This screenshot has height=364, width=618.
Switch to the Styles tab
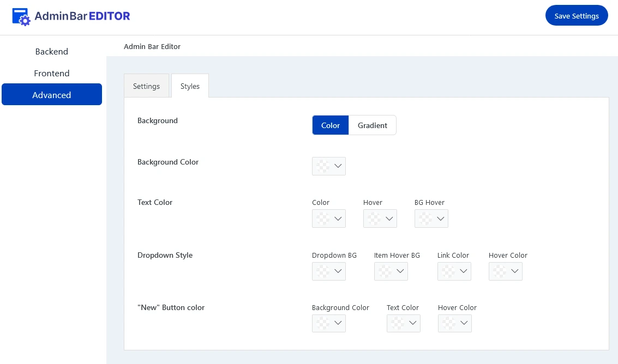coord(190,86)
